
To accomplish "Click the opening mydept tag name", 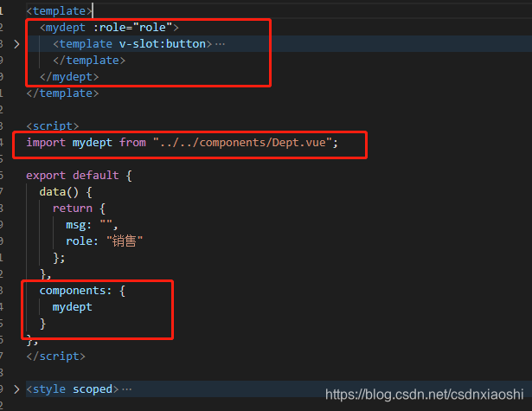I will pyautogui.click(x=65, y=28).
